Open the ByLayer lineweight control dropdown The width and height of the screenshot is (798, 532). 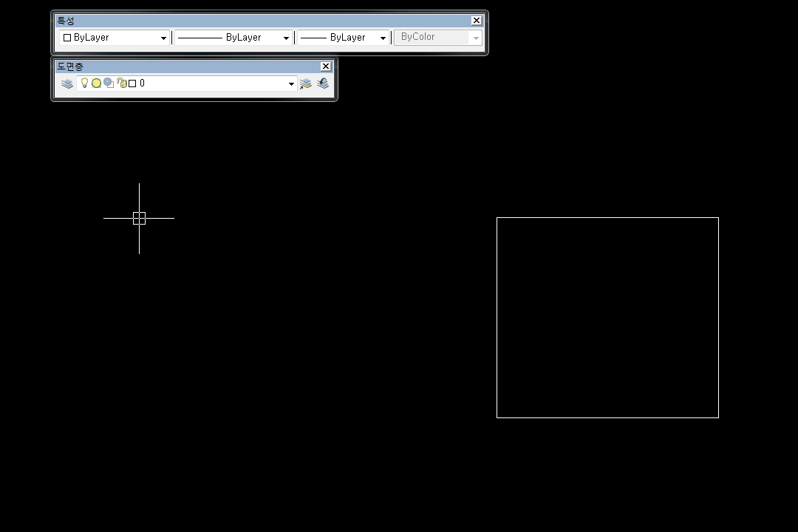coord(343,38)
